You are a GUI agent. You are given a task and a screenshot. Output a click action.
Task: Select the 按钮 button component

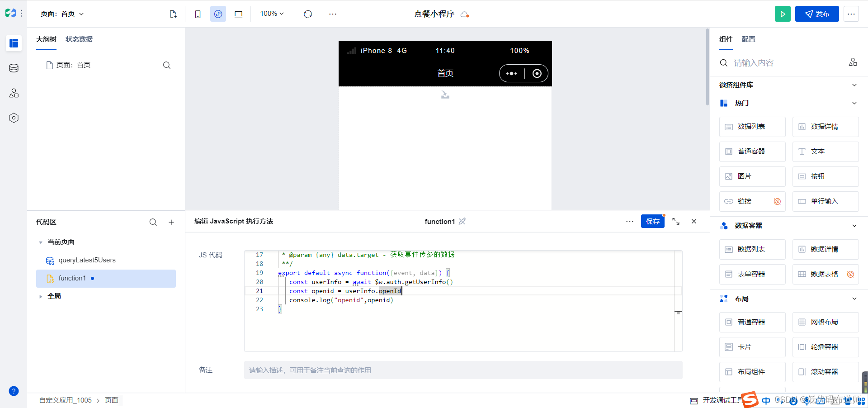click(x=826, y=176)
